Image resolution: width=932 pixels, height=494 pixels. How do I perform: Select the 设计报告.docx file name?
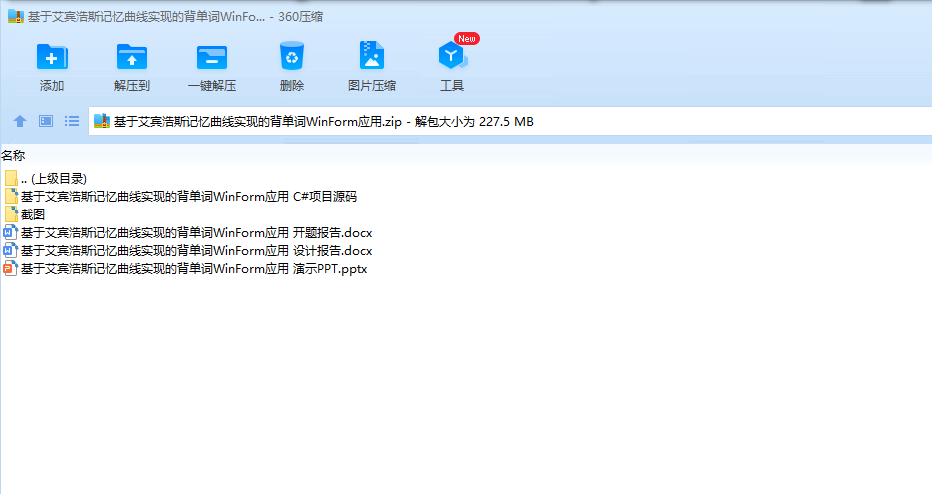click(x=197, y=251)
